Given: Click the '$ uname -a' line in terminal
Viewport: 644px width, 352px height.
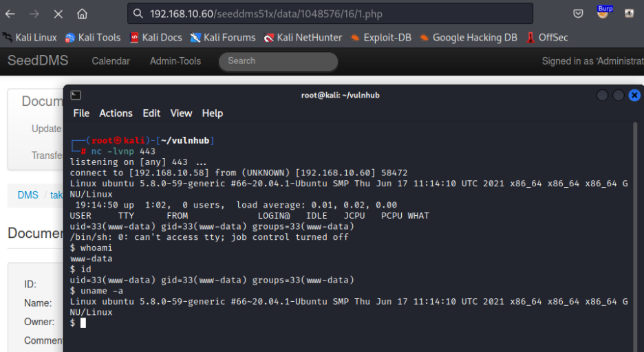Looking at the screenshot, I should click(96, 291).
